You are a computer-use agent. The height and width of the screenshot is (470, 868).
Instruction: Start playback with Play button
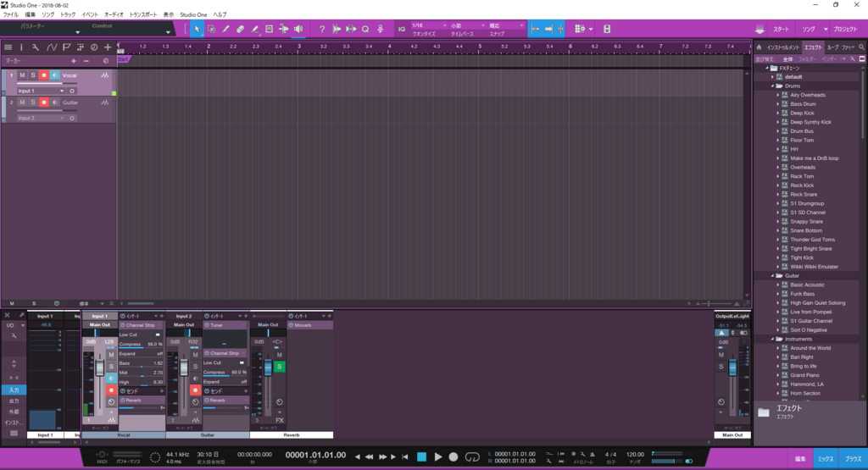coord(438,456)
